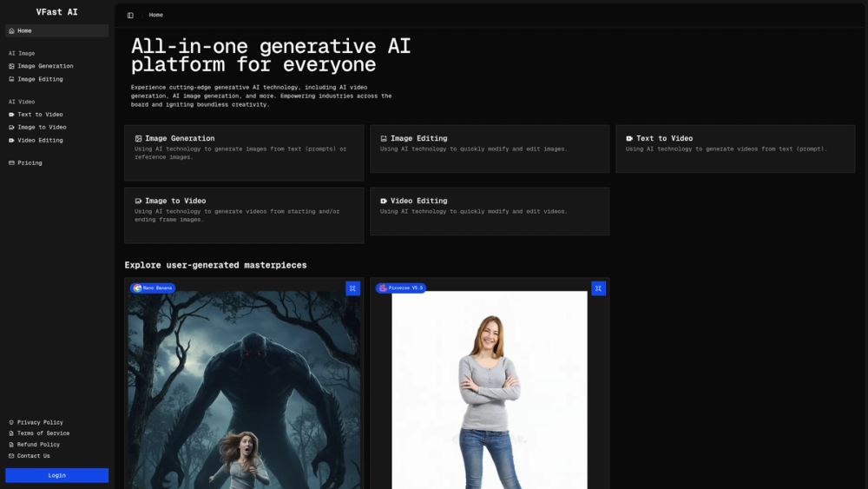Click the Login button
Screen dimensions: 868x489
(x=57, y=475)
